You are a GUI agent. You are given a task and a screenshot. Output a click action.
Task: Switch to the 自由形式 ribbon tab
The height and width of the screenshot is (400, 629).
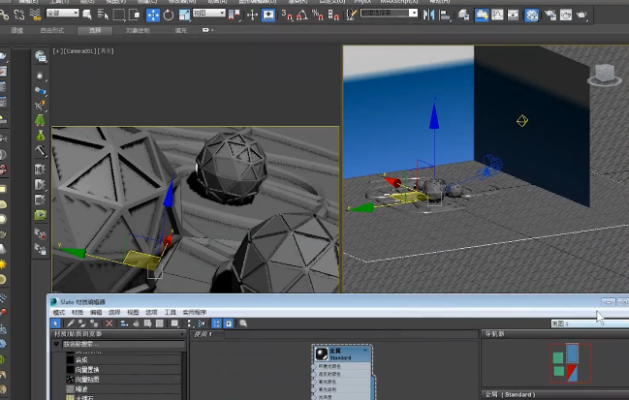(50, 31)
